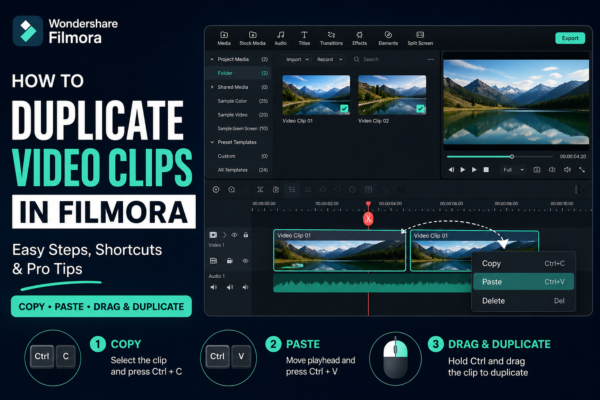The width and height of the screenshot is (600, 400).
Task: Select the Video Clip 01 media thumbnail
Action: point(316,95)
